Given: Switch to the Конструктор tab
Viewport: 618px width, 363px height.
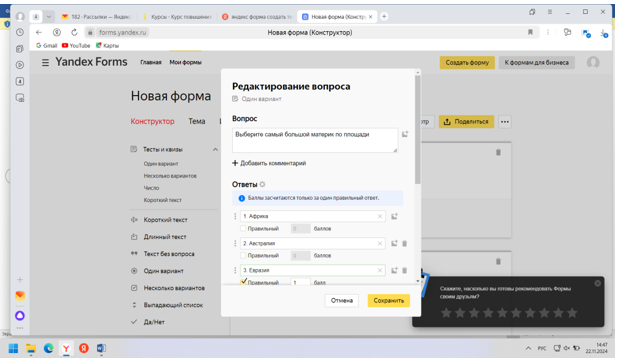Looking at the screenshot, I should [153, 121].
